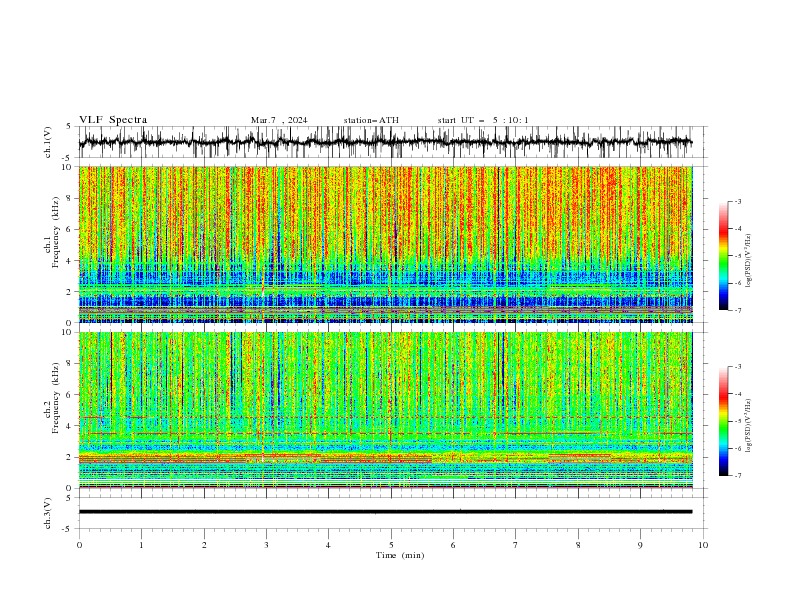Image resolution: width=792 pixels, height=612 pixels.
Task: Click the "ch.1(V)" waveform axis label
Action: click(48, 142)
